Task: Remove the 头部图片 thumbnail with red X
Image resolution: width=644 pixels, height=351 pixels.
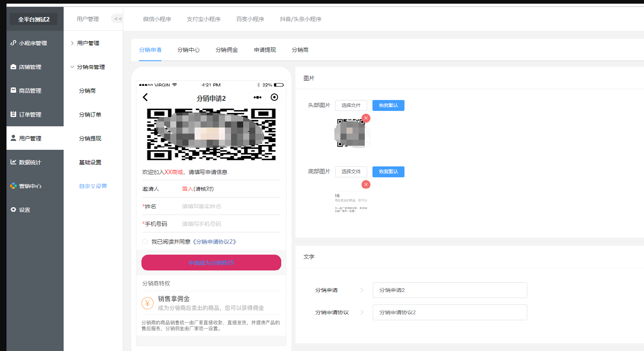Action: (366, 118)
